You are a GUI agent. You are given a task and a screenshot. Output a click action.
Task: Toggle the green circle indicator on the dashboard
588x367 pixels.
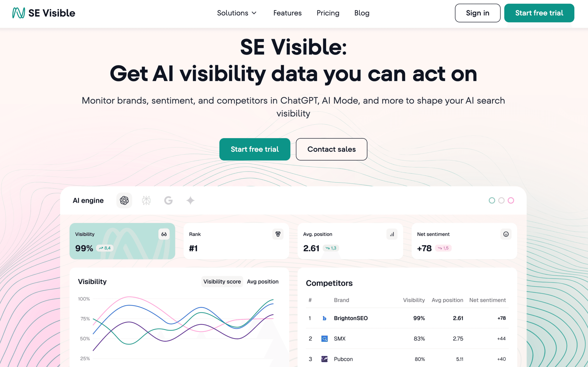(492, 201)
